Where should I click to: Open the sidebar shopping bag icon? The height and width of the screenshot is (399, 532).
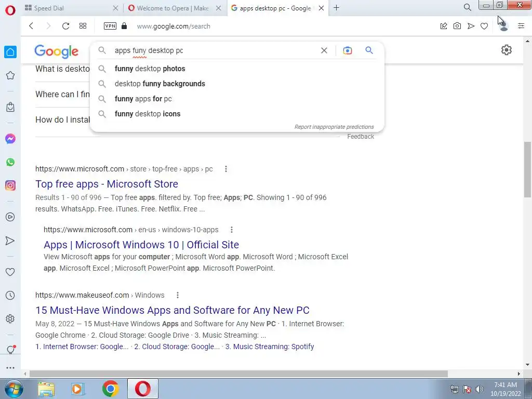(x=10, y=107)
